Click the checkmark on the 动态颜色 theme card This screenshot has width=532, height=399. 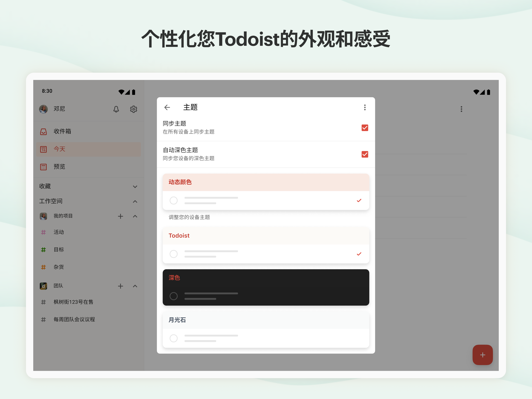pos(359,200)
